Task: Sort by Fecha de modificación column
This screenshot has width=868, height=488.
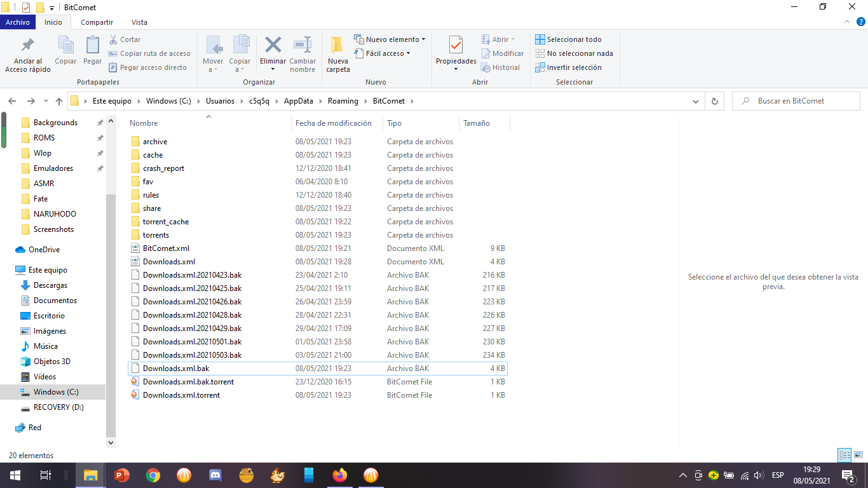Action: point(337,123)
